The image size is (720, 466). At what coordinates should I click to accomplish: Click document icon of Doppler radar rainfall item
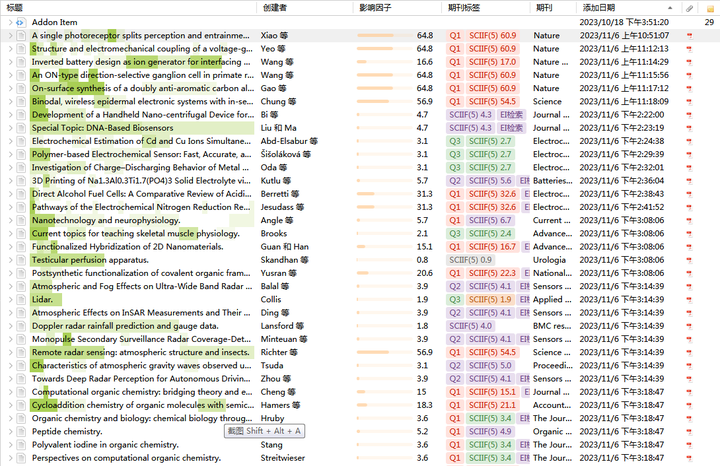click(x=21, y=326)
